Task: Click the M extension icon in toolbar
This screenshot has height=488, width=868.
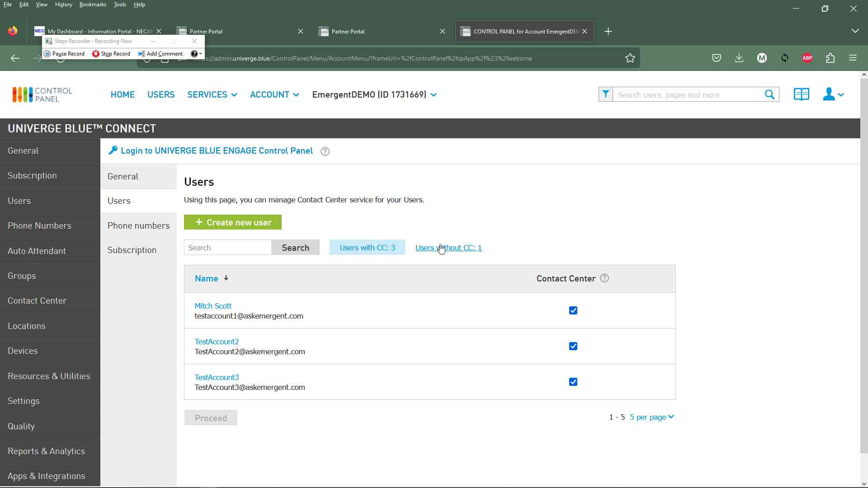Action: pyautogui.click(x=762, y=58)
